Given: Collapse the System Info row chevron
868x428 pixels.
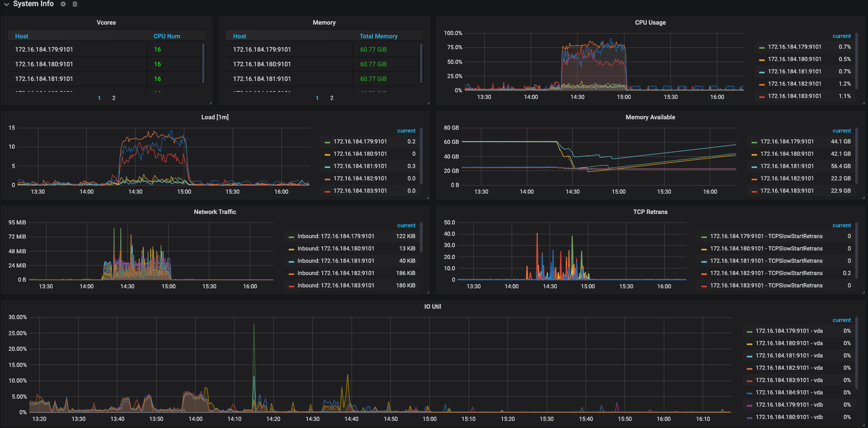Looking at the screenshot, I should [7, 4].
